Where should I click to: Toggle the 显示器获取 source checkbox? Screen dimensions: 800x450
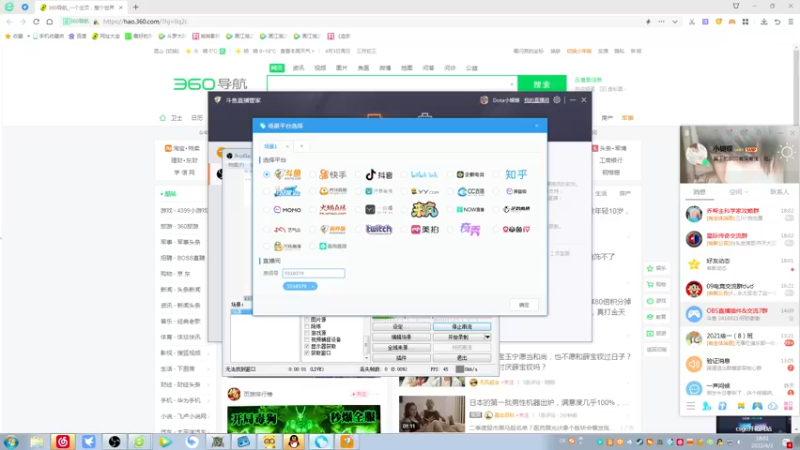click(307, 346)
